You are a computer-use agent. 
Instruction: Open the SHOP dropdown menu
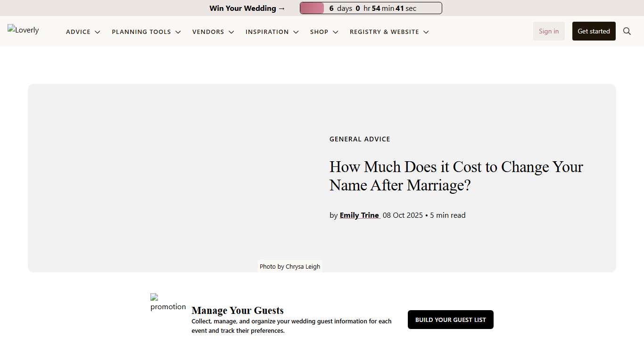335,32
